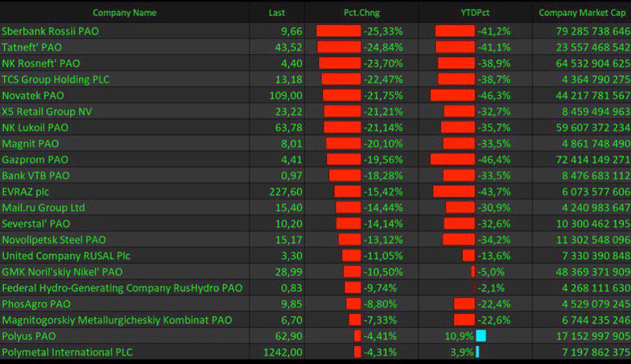Click the -4,31% change for Polymetal

380,352
